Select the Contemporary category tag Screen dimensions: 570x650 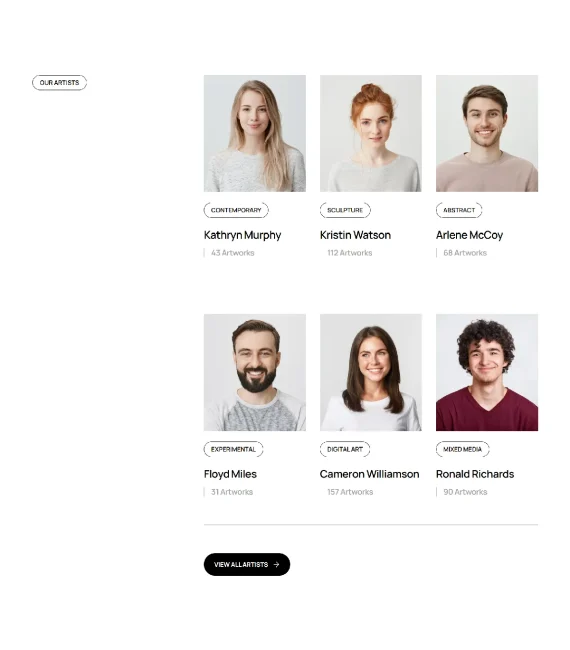[236, 210]
